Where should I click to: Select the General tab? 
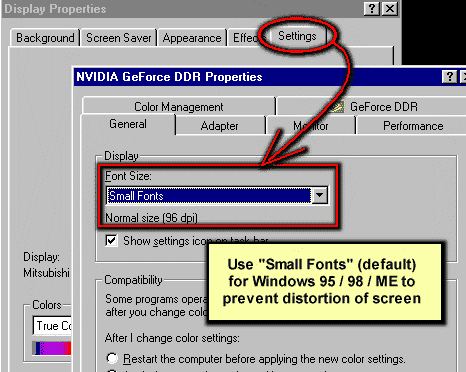point(128,124)
